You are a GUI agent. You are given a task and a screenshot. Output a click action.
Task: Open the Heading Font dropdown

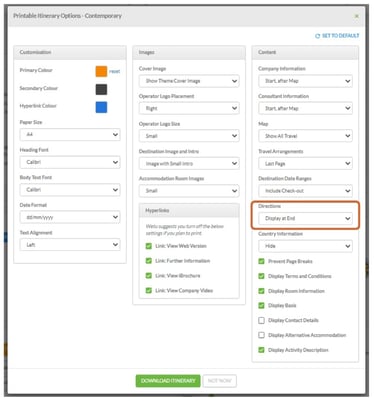70,162
